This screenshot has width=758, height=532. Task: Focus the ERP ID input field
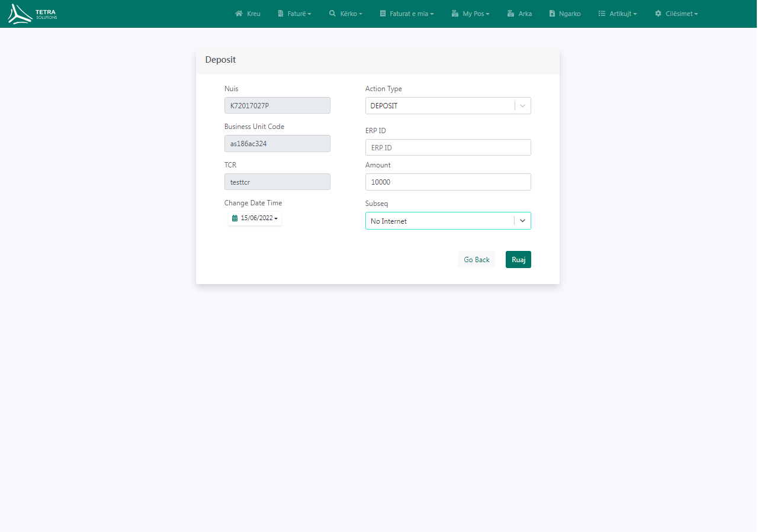click(x=448, y=147)
